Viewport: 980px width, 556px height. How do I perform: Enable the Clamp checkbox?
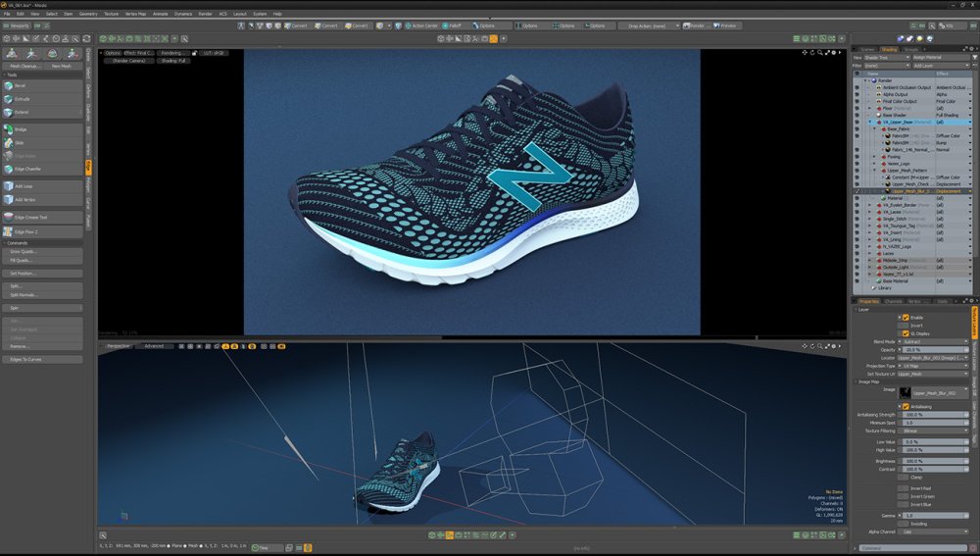(x=906, y=478)
